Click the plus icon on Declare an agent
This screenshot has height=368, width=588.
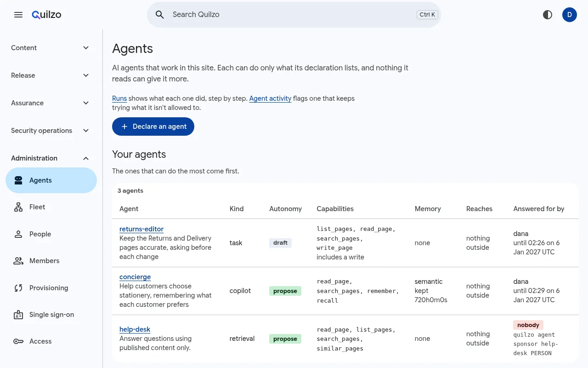click(x=124, y=126)
